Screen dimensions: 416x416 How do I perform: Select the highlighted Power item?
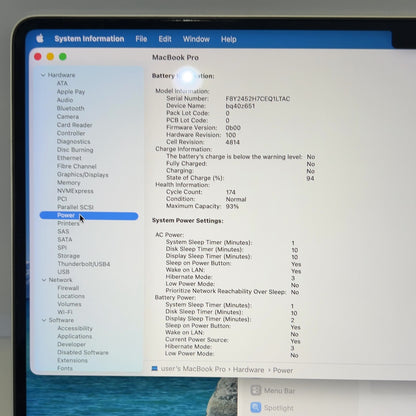(89, 216)
